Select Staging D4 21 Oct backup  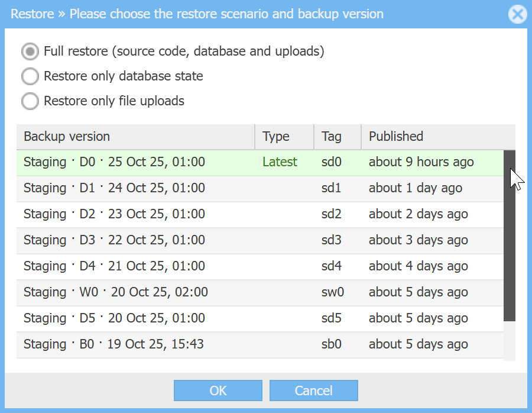(x=114, y=266)
